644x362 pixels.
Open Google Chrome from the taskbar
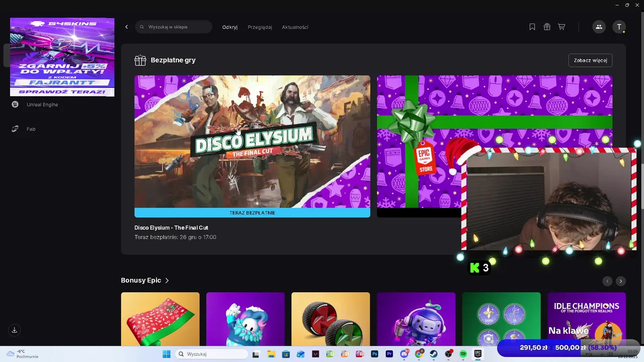(x=419, y=354)
